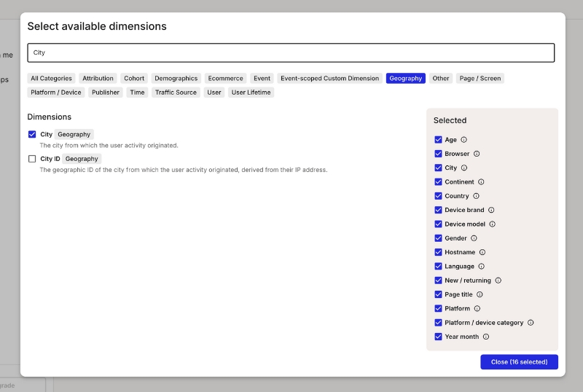Filter by Event category
This screenshot has height=392, width=583.
click(262, 79)
